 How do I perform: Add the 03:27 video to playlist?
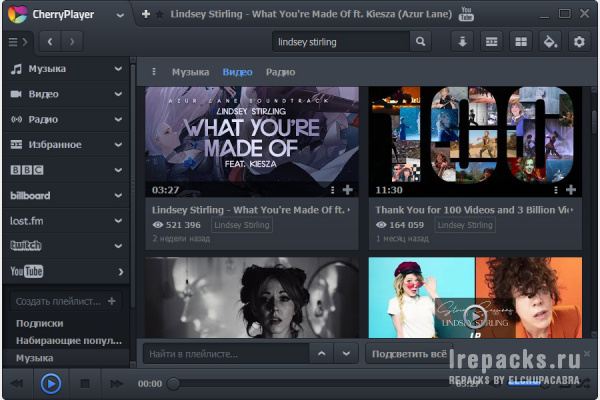pyautogui.click(x=347, y=190)
